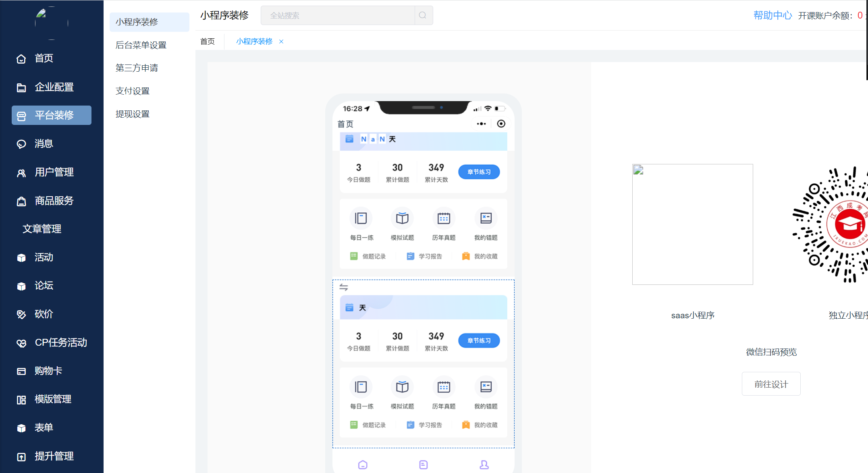Viewport: 868px width, 473px height.
Task: Click the lower 模拟试题 icon
Action: click(402, 387)
